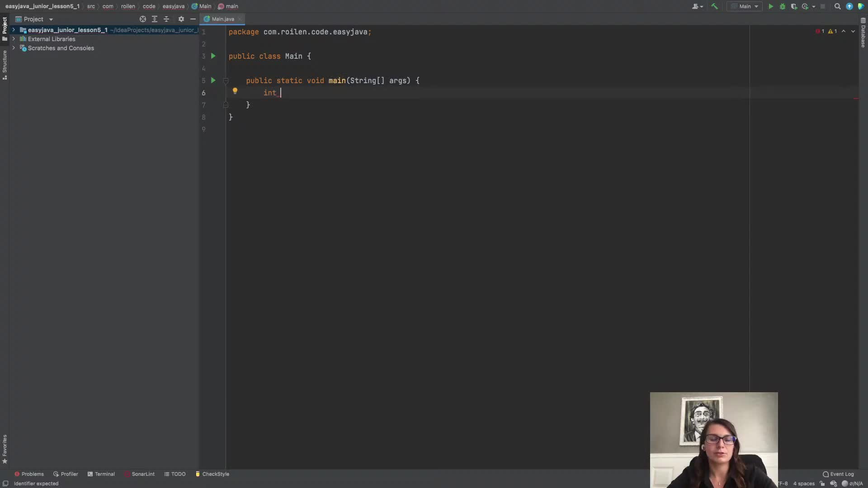Select the External Libraries tree row

click(x=104, y=39)
